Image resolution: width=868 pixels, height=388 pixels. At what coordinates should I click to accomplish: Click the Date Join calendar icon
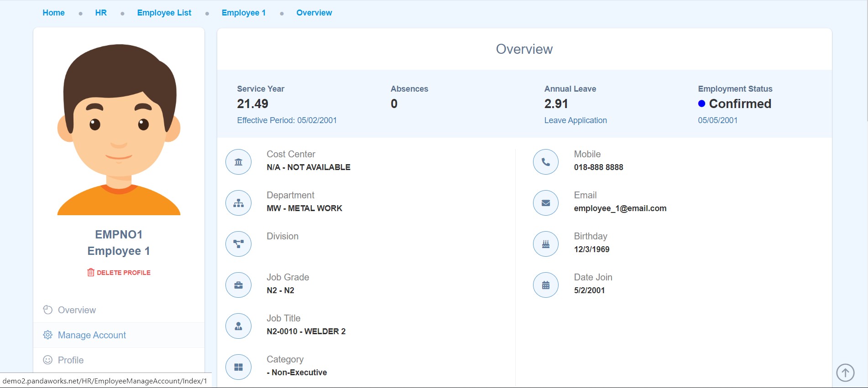click(545, 285)
